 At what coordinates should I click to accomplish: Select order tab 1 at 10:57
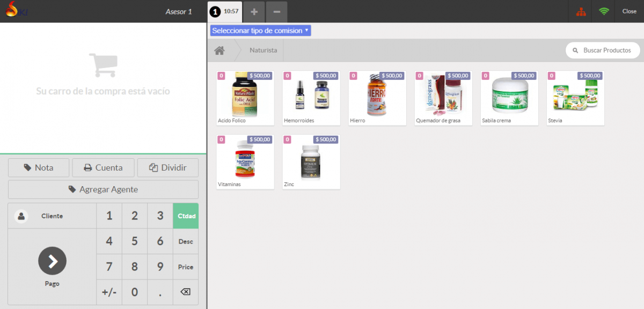(225, 11)
